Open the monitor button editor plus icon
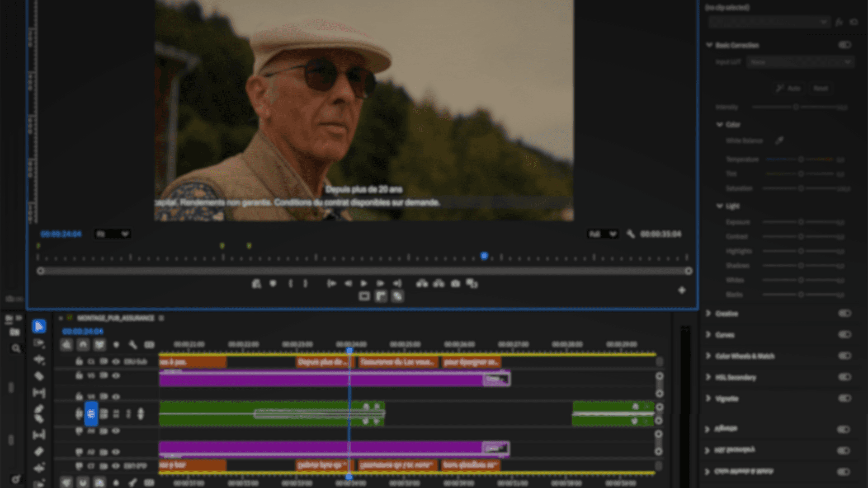This screenshot has width=868, height=488. pyautogui.click(x=682, y=290)
